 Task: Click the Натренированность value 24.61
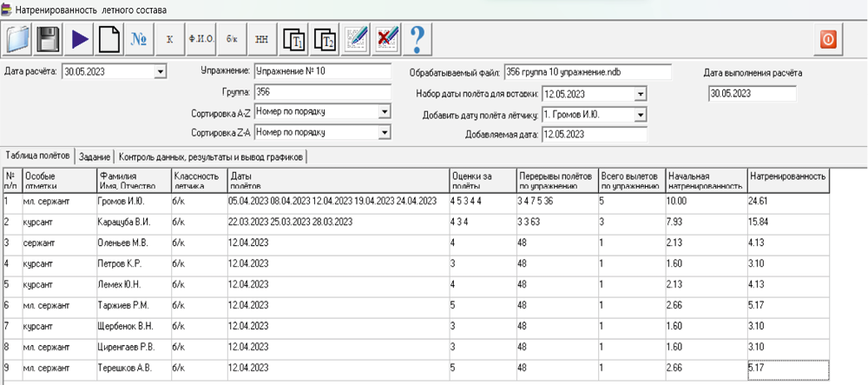coord(788,202)
